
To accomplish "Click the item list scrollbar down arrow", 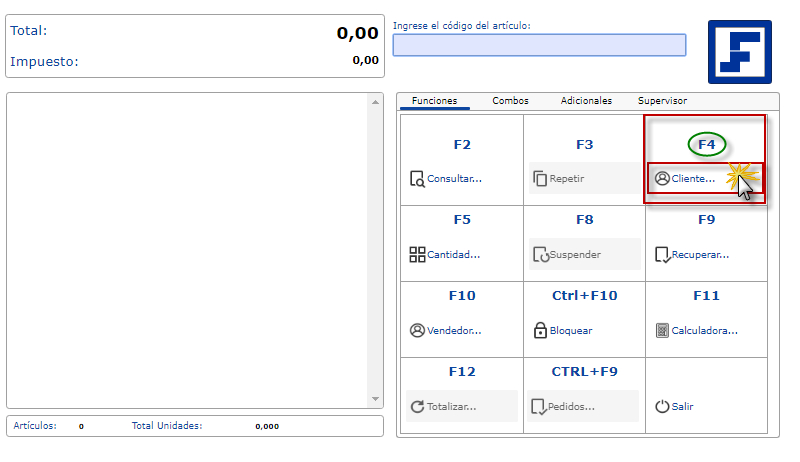I will pyautogui.click(x=376, y=399).
